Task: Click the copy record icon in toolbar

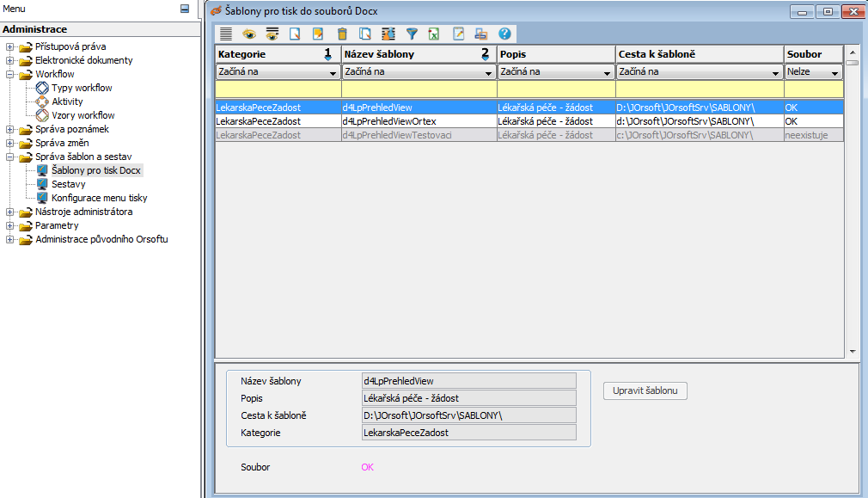Action: (365, 34)
